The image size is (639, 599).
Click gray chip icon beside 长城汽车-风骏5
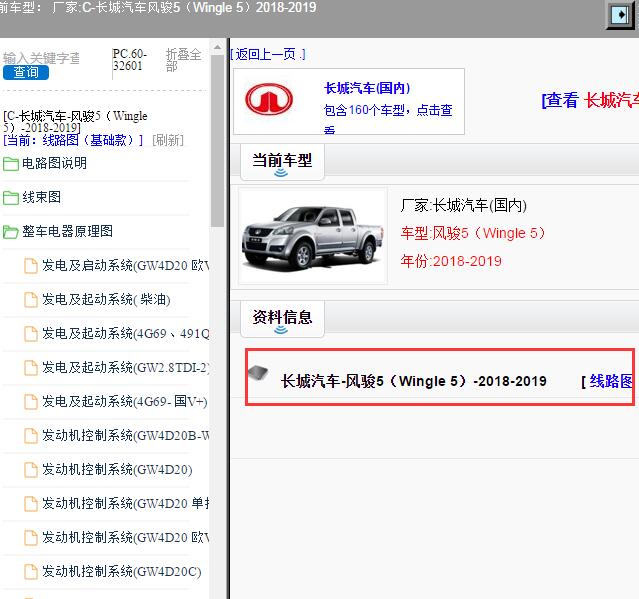pyautogui.click(x=258, y=372)
